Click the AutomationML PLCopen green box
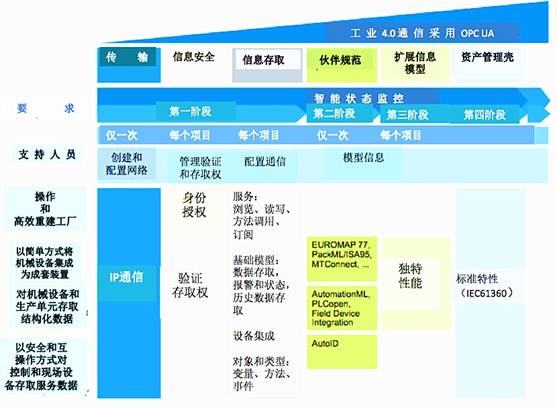Viewport: 557px width, 408px height. tap(342, 308)
